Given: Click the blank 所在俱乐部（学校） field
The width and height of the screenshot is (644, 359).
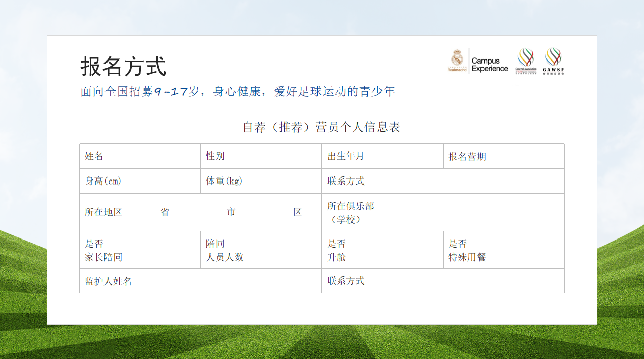Looking at the screenshot, I should (473, 212).
